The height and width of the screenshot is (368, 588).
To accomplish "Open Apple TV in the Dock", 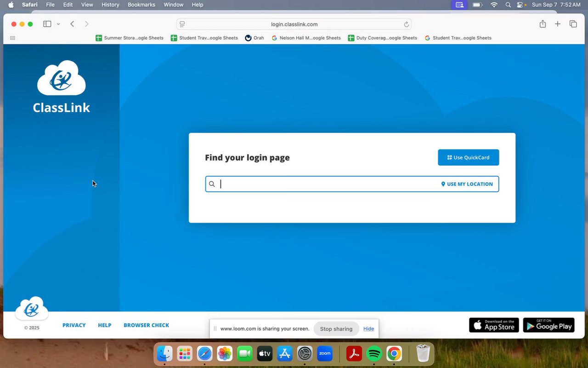I will point(265,353).
